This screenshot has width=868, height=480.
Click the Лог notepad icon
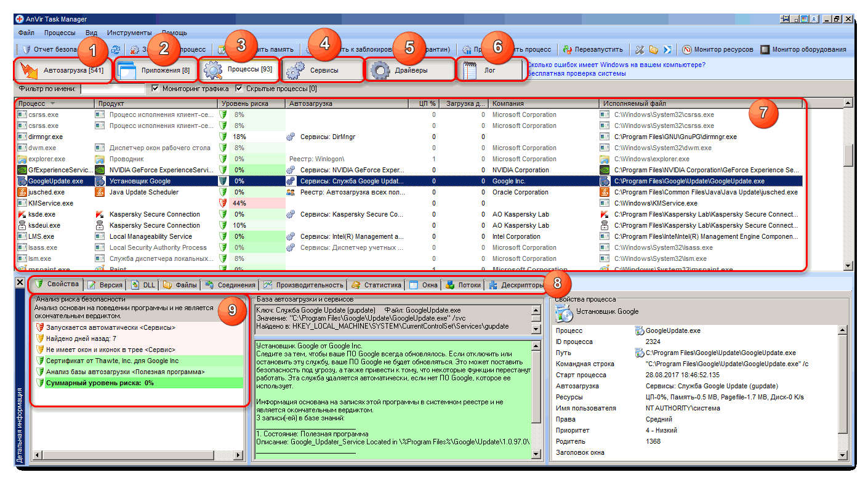470,71
